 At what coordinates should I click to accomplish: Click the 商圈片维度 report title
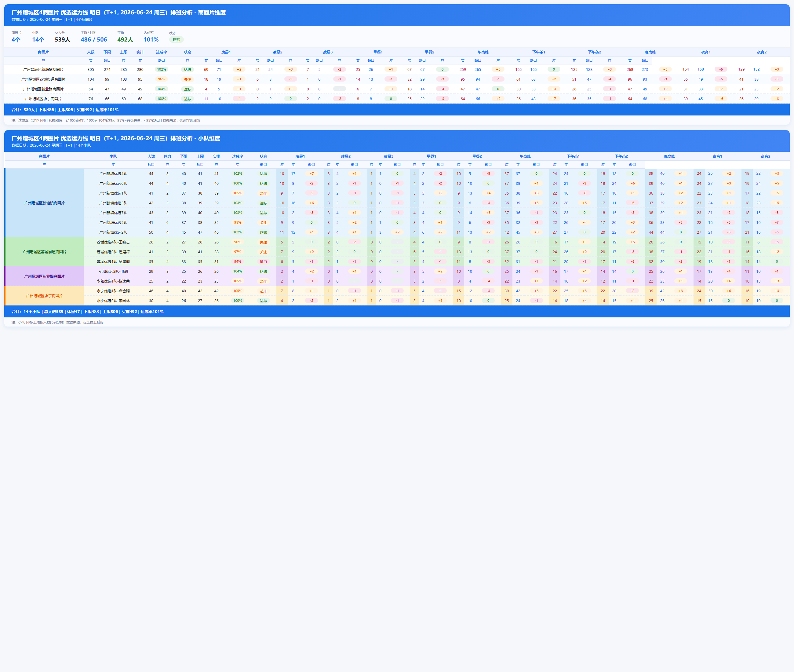tap(118, 13)
